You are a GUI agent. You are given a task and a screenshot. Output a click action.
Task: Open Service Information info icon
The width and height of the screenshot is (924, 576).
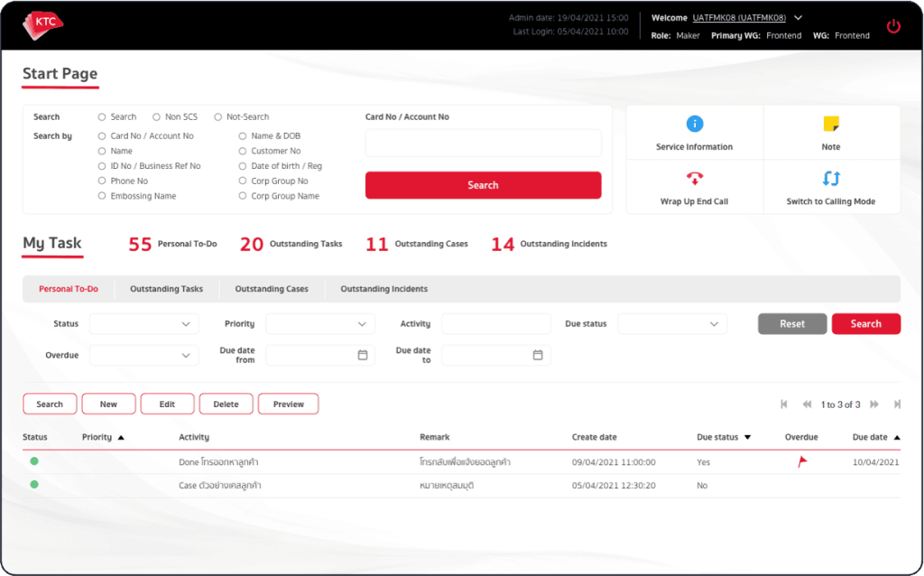[x=695, y=124]
